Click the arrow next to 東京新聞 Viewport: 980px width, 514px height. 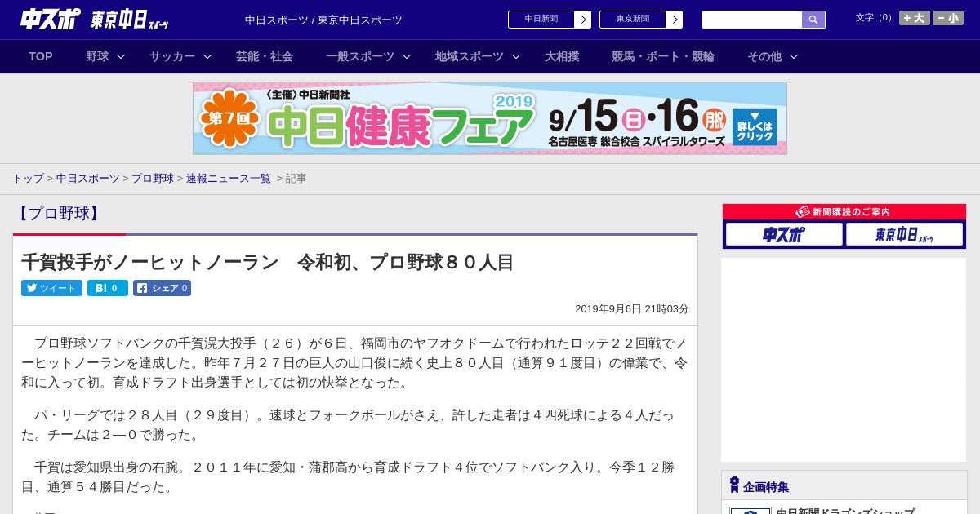(x=675, y=20)
